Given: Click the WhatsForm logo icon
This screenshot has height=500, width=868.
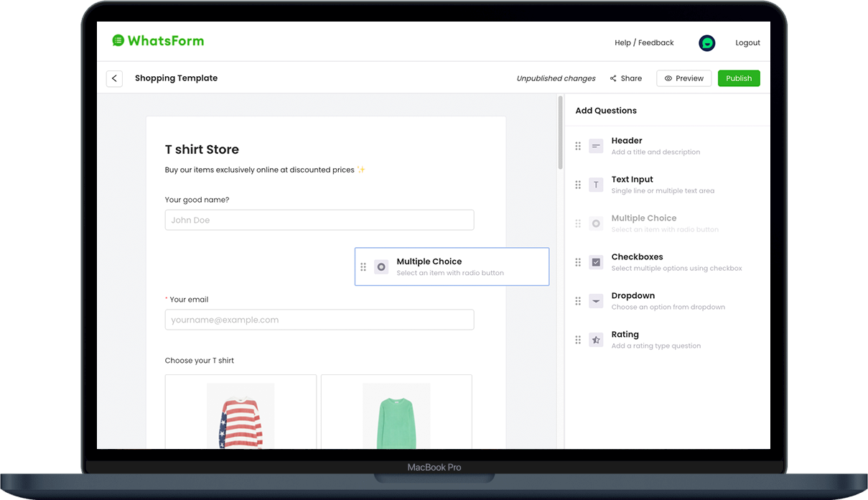Looking at the screenshot, I should 118,41.
